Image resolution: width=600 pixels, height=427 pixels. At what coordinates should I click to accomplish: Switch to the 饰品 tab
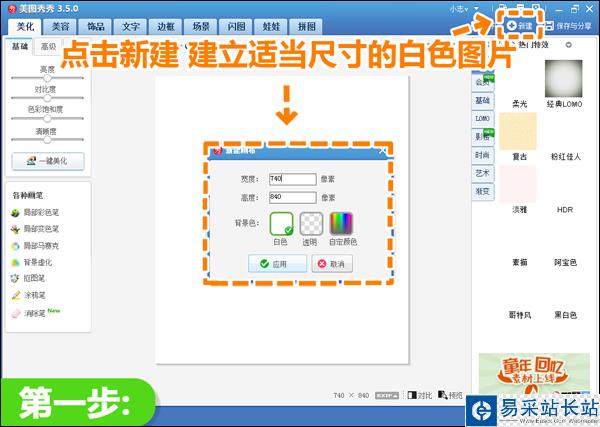tap(96, 26)
